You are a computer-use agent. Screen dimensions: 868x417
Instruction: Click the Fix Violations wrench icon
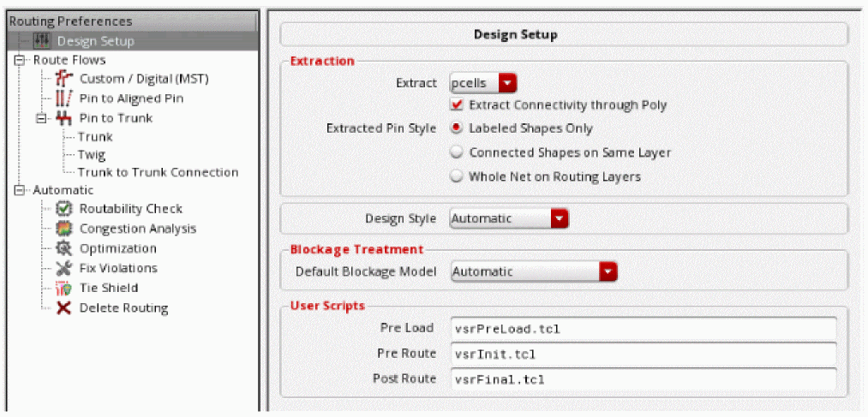64,268
